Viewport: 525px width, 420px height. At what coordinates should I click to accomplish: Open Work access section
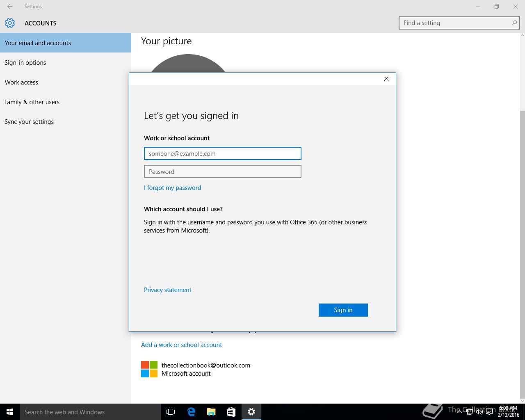click(x=66, y=82)
